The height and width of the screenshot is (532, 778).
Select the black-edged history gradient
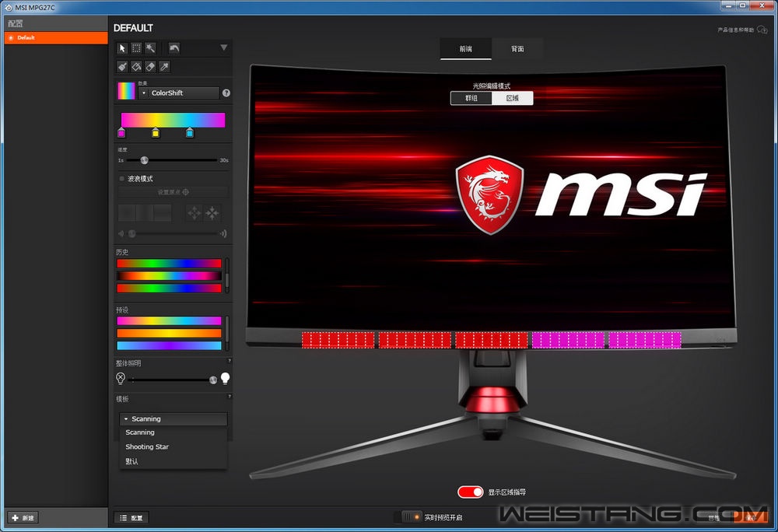(x=169, y=275)
